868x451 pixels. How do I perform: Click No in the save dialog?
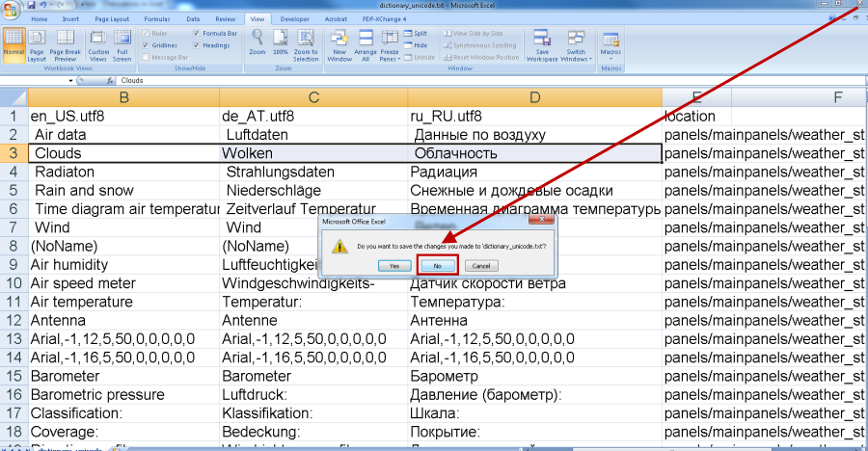(x=437, y=264)
